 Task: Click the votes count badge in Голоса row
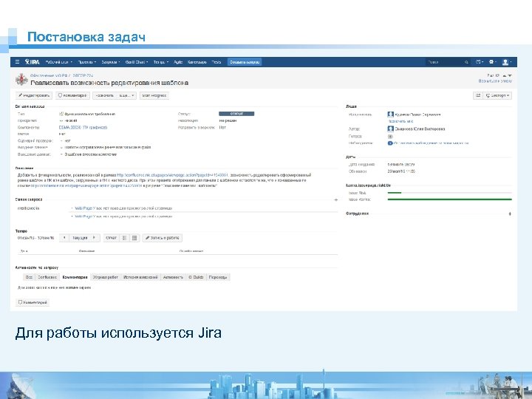(x=390, y=137)
